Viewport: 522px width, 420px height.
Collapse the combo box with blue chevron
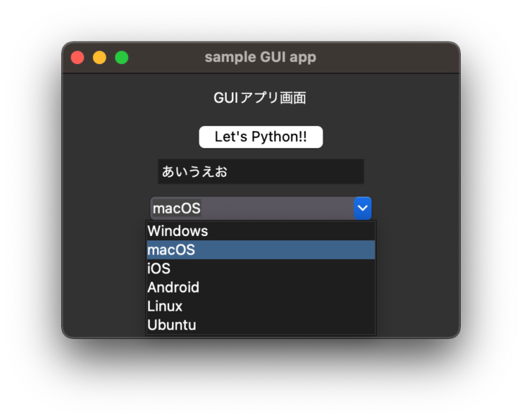tap(363, 208)
